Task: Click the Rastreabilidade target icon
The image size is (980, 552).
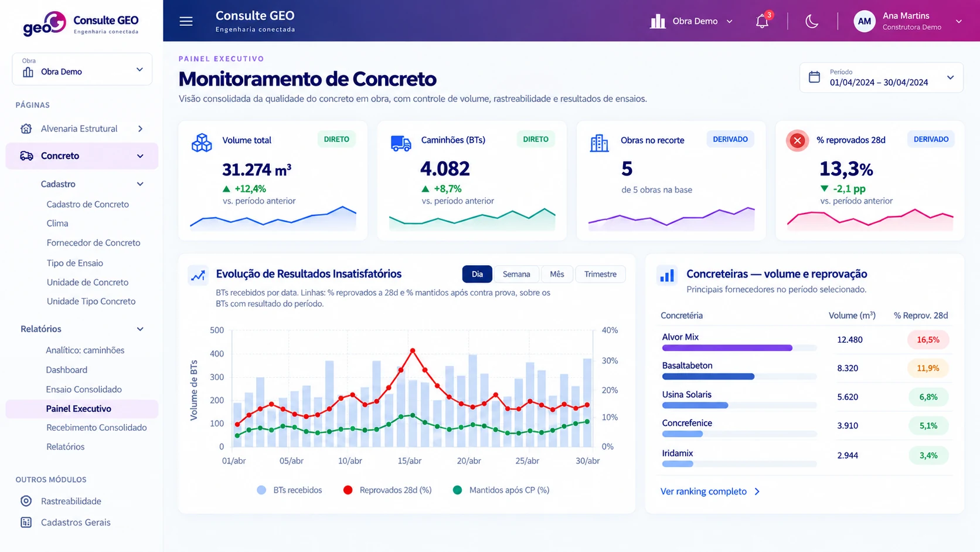Action: (26, 501)
